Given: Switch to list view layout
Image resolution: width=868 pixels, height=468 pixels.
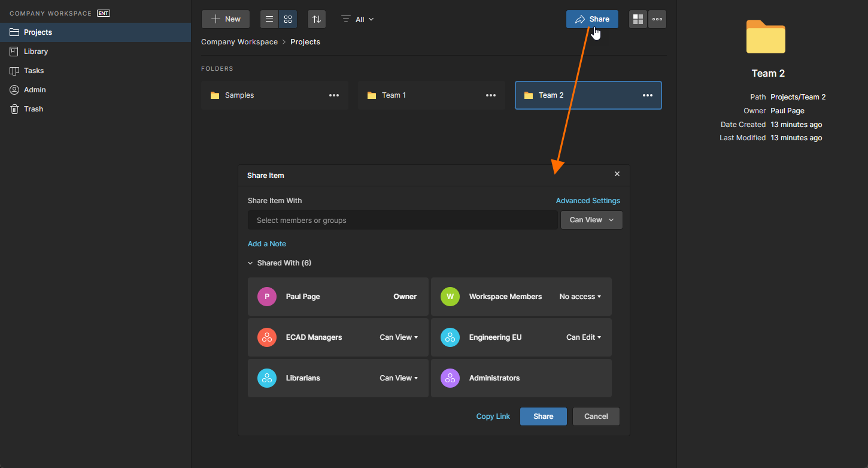Looking at the screenshot, I should tap(269, 19).
